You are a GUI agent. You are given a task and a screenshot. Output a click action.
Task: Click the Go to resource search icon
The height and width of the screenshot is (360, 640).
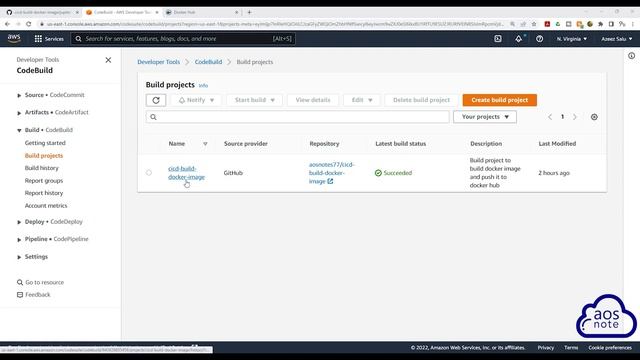[20, 282]
